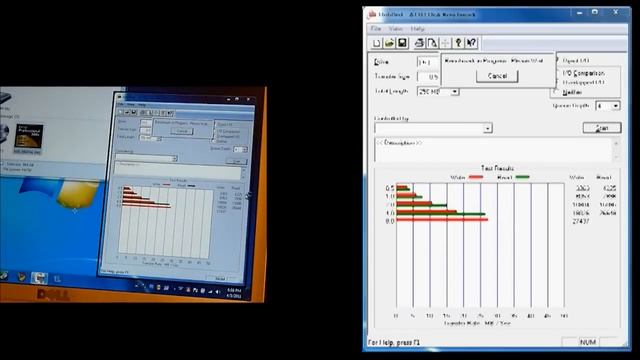Cancel the benchmark in progress dialog
This screenshot has height=360, width=640.
click(x=497, y=76)
